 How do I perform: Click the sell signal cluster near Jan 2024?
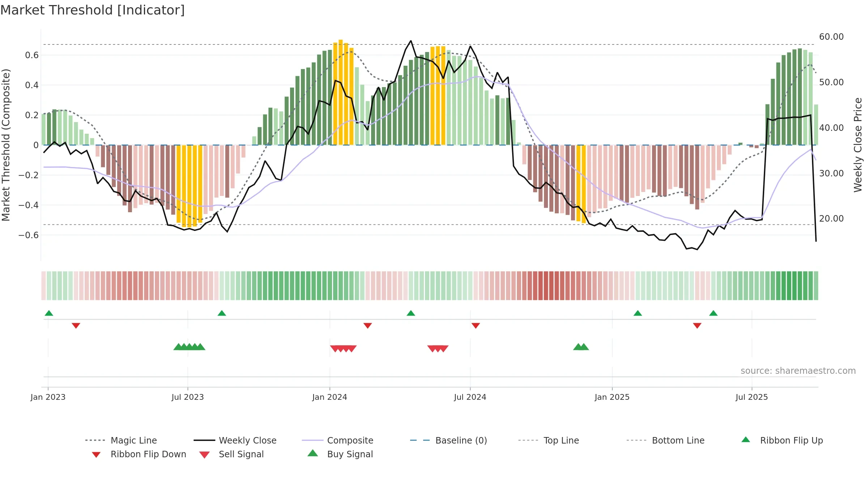tap(343, 349)
